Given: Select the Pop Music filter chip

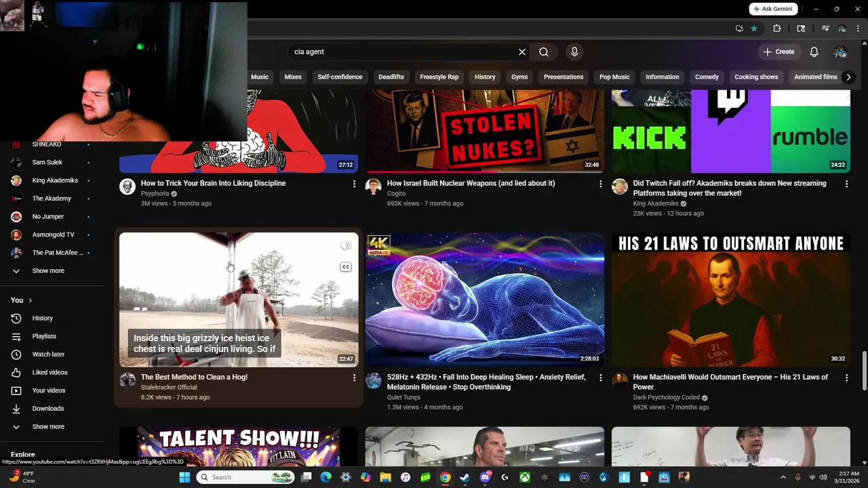Looking at the screenshot, I should pos(614,77).
